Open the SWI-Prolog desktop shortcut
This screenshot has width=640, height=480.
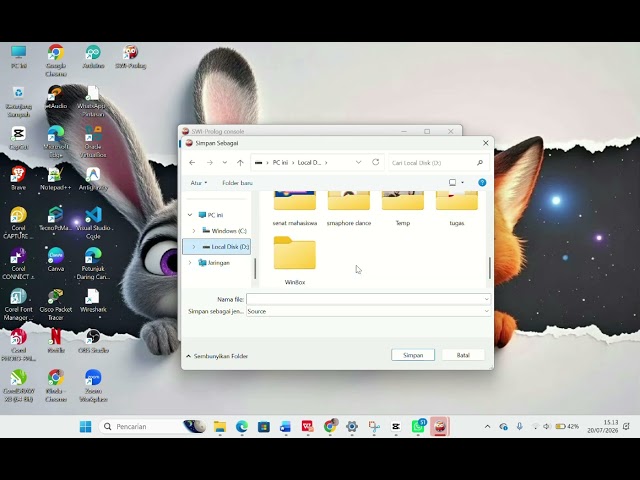(131, 57)
